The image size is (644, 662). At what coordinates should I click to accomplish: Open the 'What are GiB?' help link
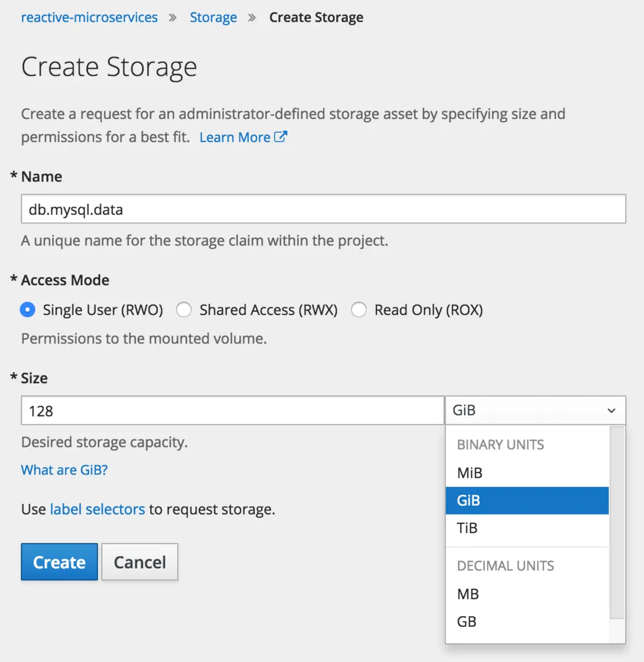pos(65,470)
